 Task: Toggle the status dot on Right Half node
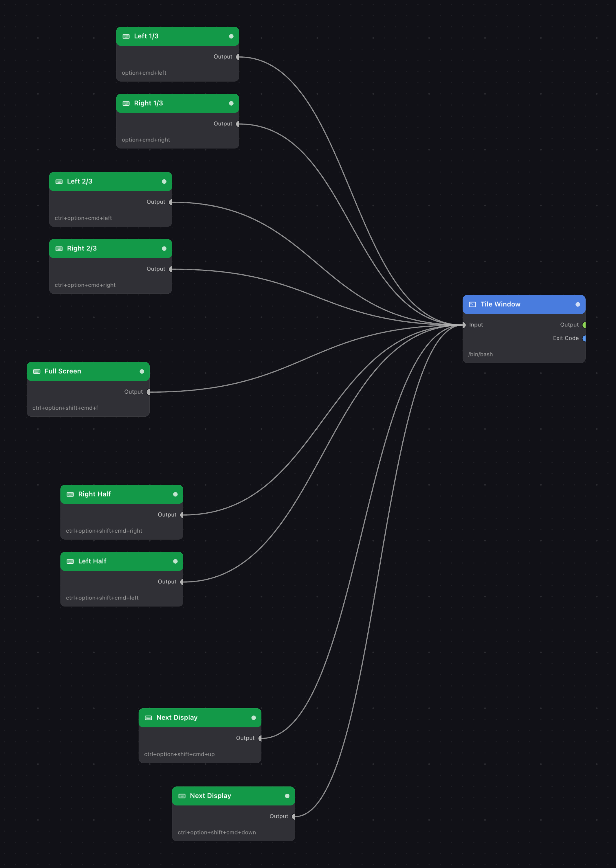(175, 494)
